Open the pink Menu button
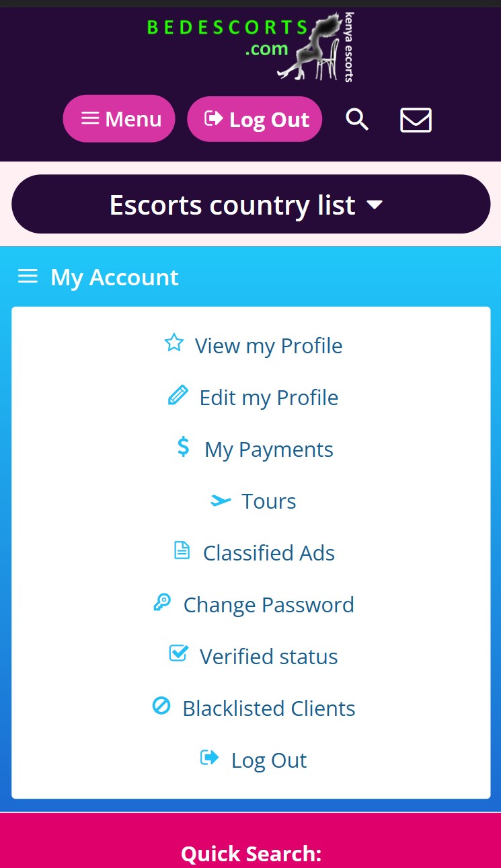Screen dimensions: 501x868 (x=119, y=119)
